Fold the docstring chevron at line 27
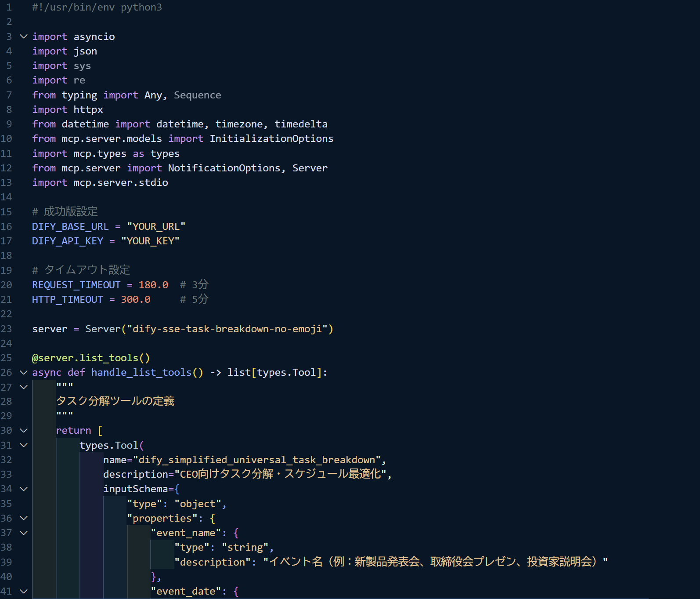700x599 pixels. point(24,387)
